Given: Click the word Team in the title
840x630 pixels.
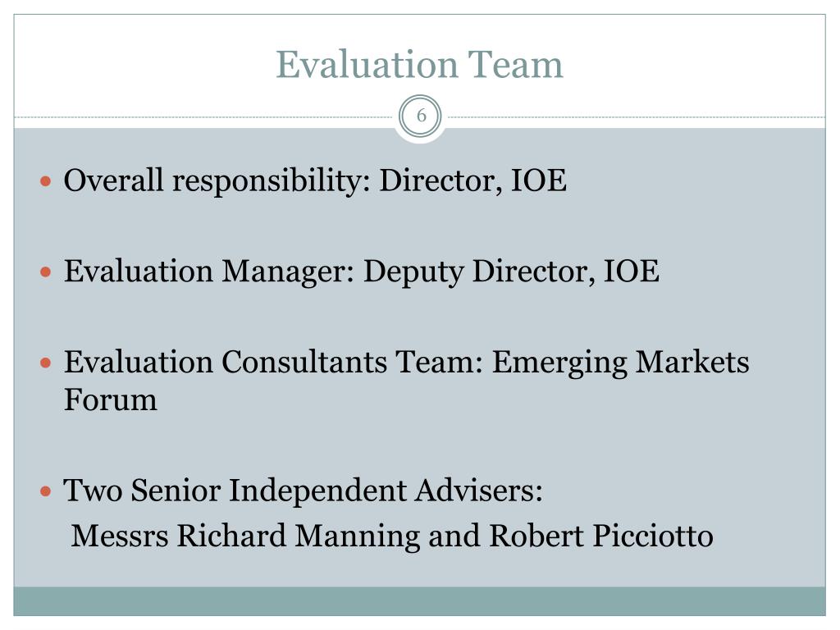Looking at the screenshot, I should (515, 64).
